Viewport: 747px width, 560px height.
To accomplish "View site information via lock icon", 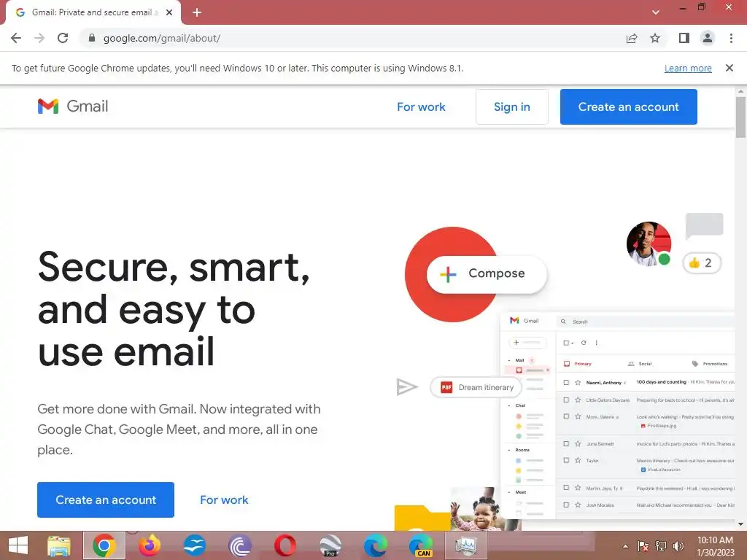I will click(x=92, y=38).
